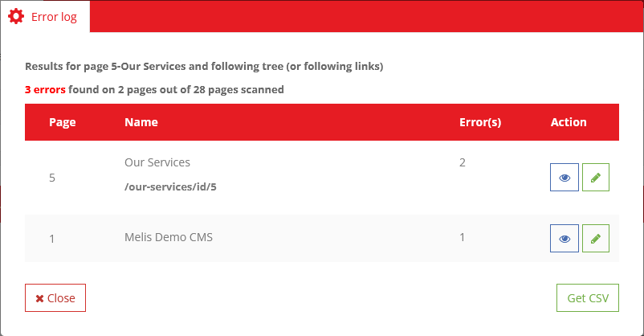The height and width of the screenshot is (336, 644).
Task: Click page number 5 in first row
Action: [52, 178]
